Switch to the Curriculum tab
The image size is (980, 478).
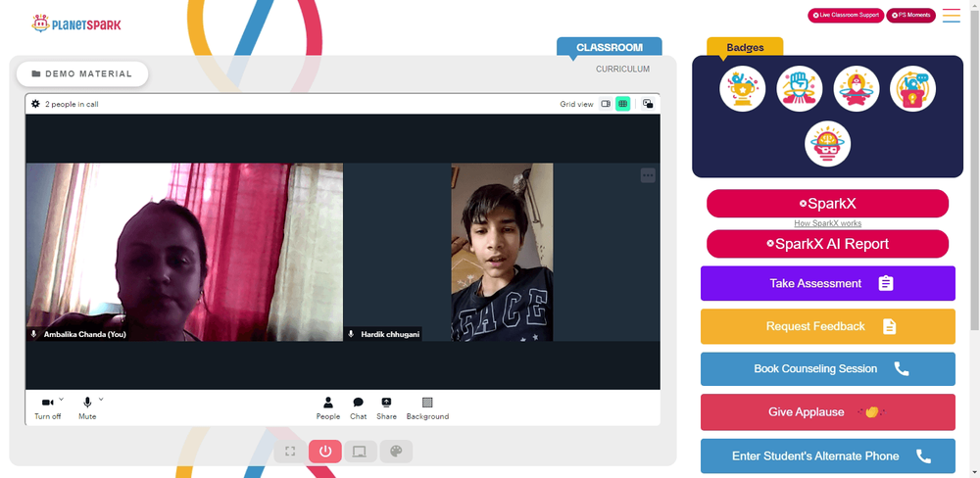tap(622, 70)
